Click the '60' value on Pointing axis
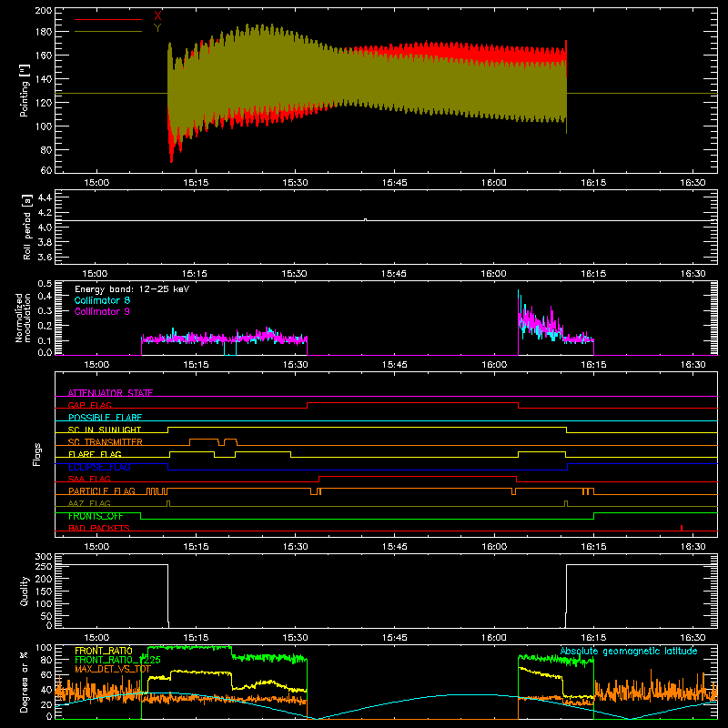This screenshot has width=728, height=728. (46, 170)
